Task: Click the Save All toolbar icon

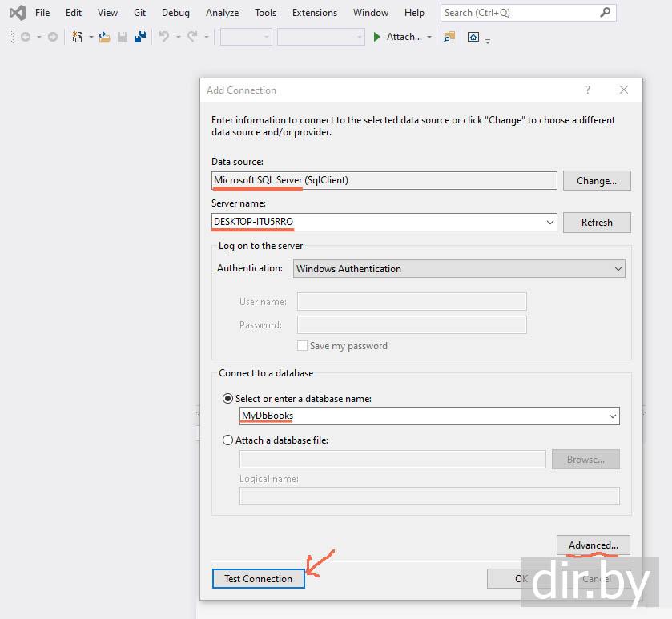Action: click(x=139, y=37)
